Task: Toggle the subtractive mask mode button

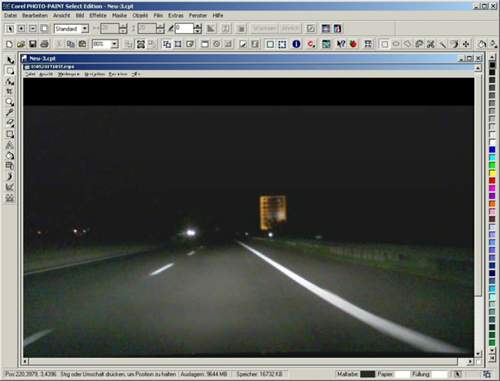Action: [x=33, y=29]
